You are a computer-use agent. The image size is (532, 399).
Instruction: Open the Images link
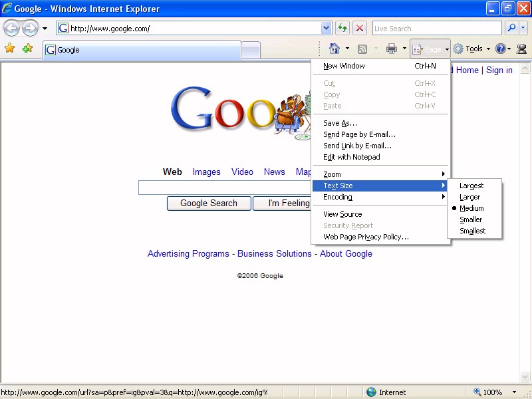pyautogui.click(x=207, y=172)
